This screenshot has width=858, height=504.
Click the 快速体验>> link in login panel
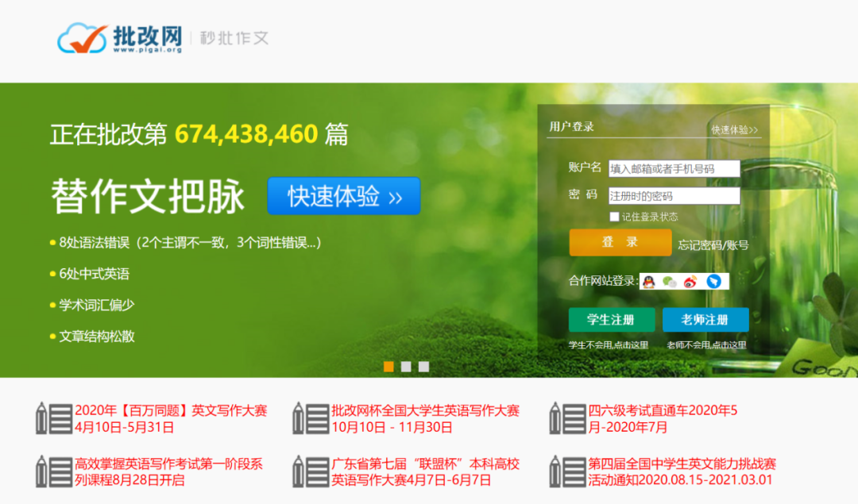734,129
